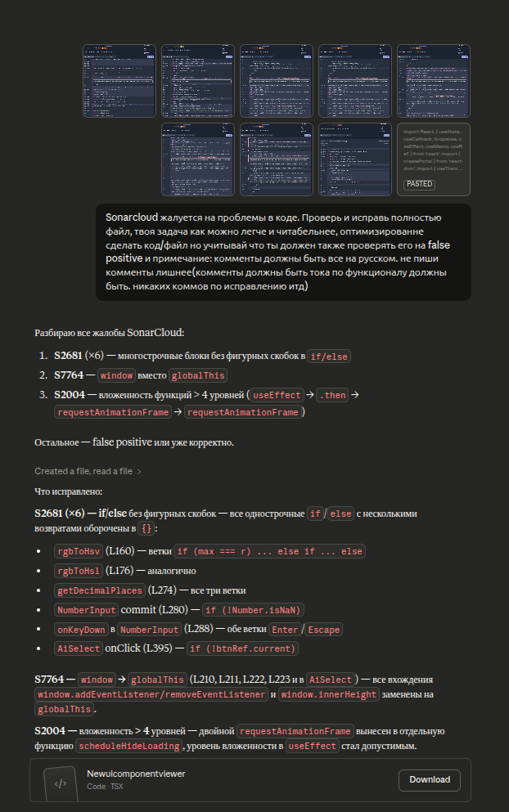The height and width of the screenshot is (812, 509).
Task: Open the fourth screenshot thumbnail in the top row
Action: 355,80
